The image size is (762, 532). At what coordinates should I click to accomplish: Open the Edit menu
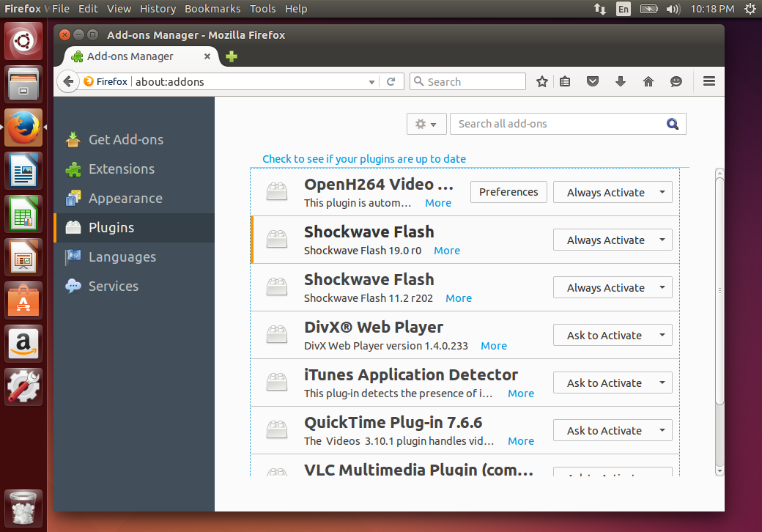(88, 9)
